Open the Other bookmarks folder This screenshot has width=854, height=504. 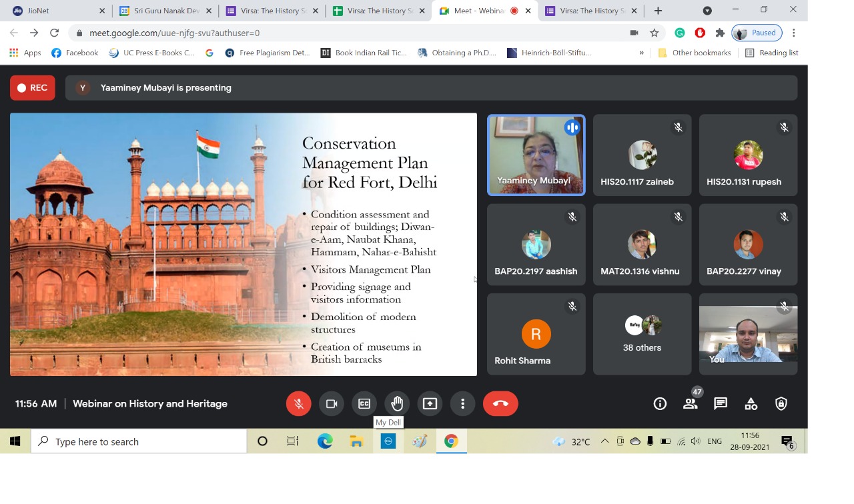[694, 53]
